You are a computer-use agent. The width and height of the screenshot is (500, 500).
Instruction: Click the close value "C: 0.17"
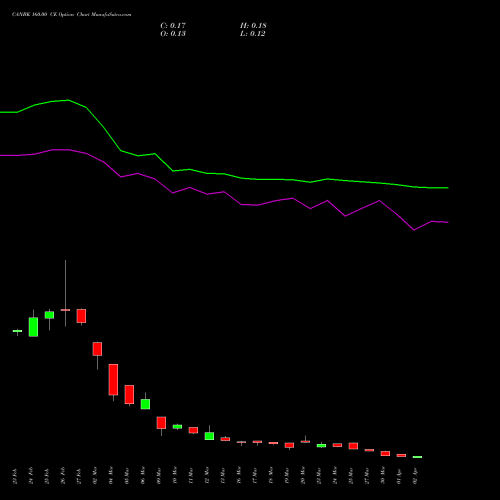coord(173,26)
